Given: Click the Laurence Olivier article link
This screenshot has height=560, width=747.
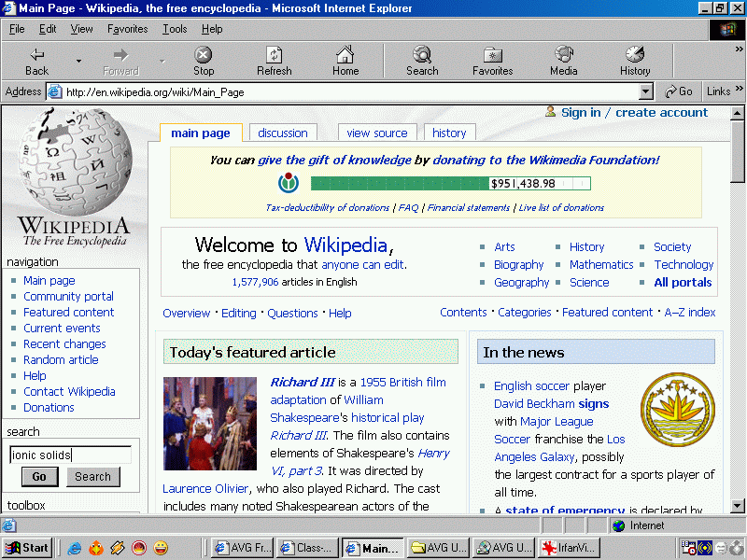Looking at the screenshot, I should [x=205, y=488].
